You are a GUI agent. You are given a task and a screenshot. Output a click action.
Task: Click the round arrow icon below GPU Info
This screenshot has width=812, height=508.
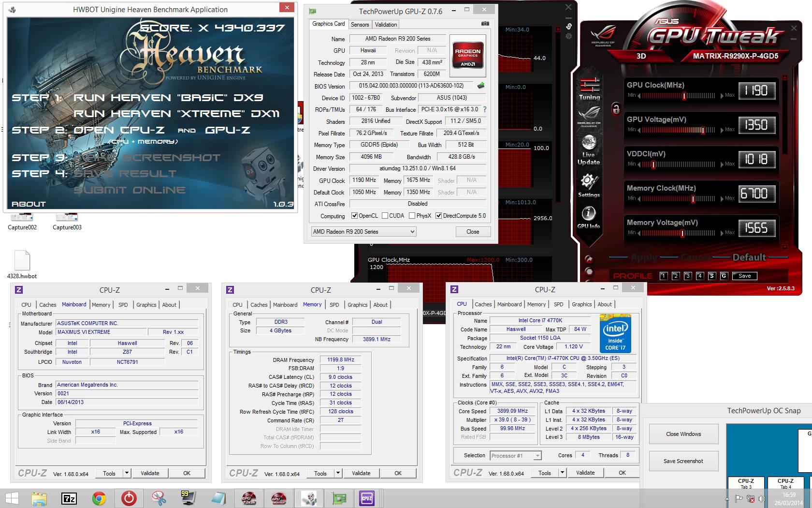tap(588, 259)
